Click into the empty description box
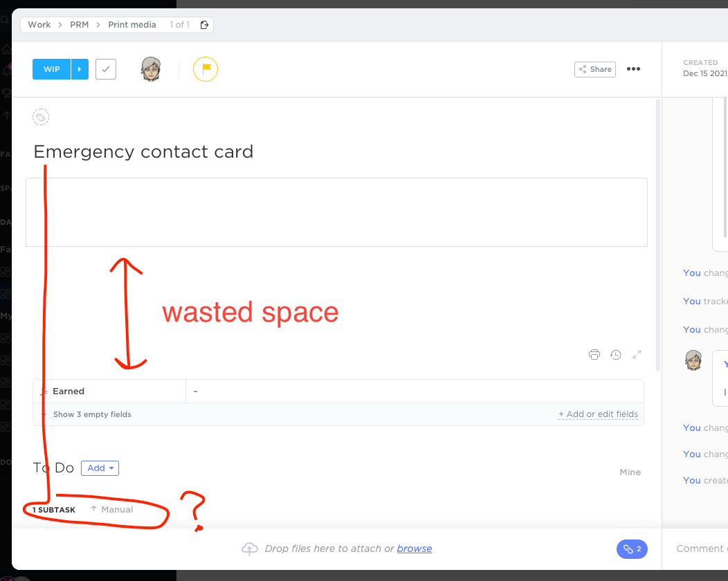 click(x=336, y=212)
